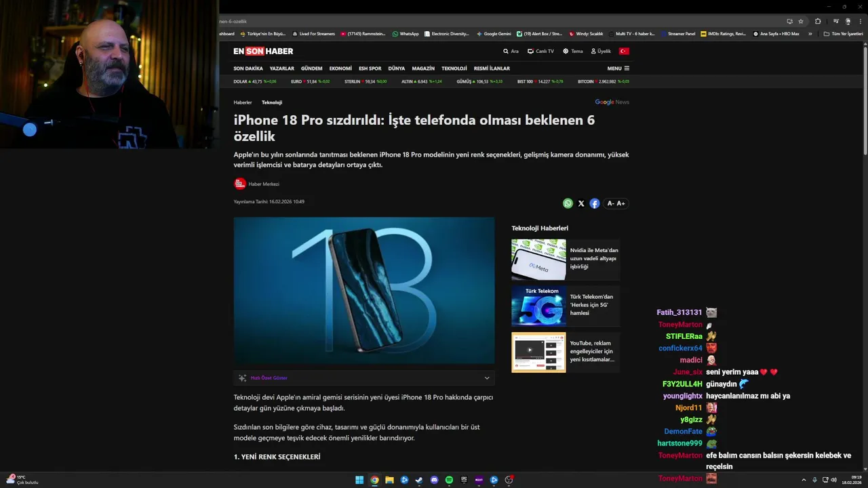Image resolution: width=868 pixels, height=488 pixels.
Task: Click the Google News badge
Action: [x=612, y=102]
